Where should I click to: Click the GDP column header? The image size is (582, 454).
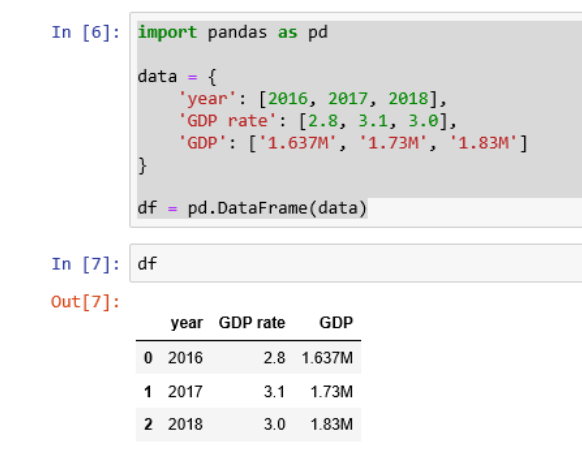(x=336, y=323)
